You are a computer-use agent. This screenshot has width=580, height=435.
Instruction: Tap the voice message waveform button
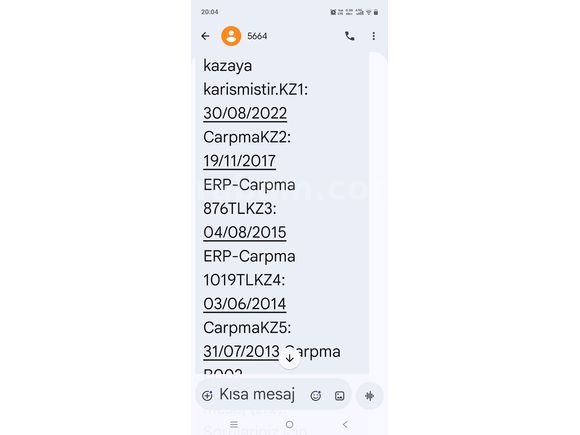pyautogui.click(x=369, y=396)
